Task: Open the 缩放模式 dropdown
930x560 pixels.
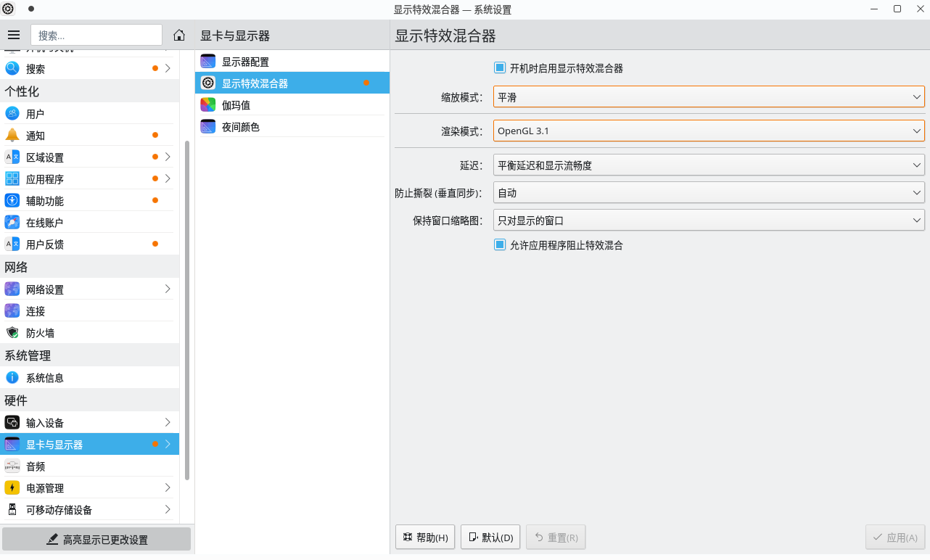Action: point(709,97)
